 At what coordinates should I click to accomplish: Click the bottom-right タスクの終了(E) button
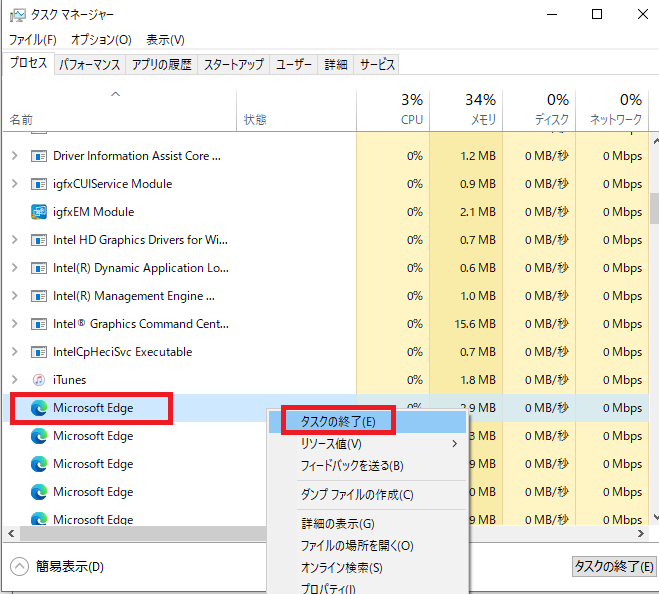pos(614,567)
